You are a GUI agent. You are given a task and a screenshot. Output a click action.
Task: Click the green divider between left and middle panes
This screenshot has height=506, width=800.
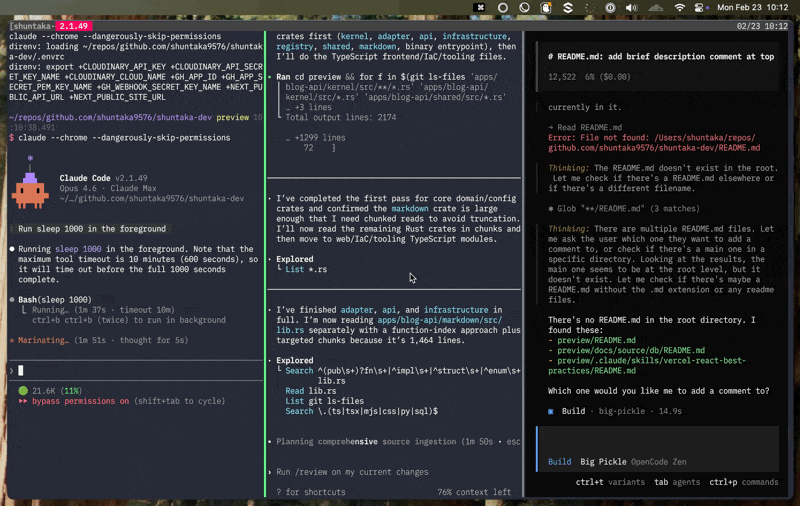[265, 264]
